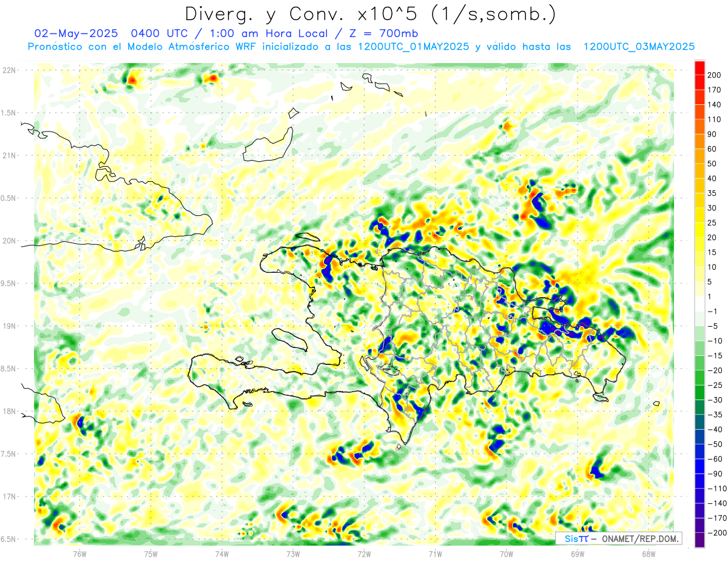Click the "69W" longitude axis label
The height and width of the screenshot is (562, 728).
click(x=578, y=554)
